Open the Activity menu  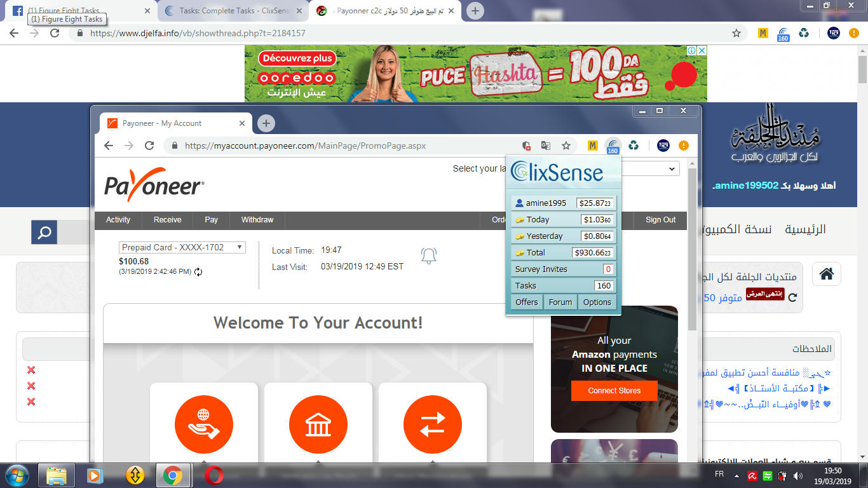click(x=118, y=220)
